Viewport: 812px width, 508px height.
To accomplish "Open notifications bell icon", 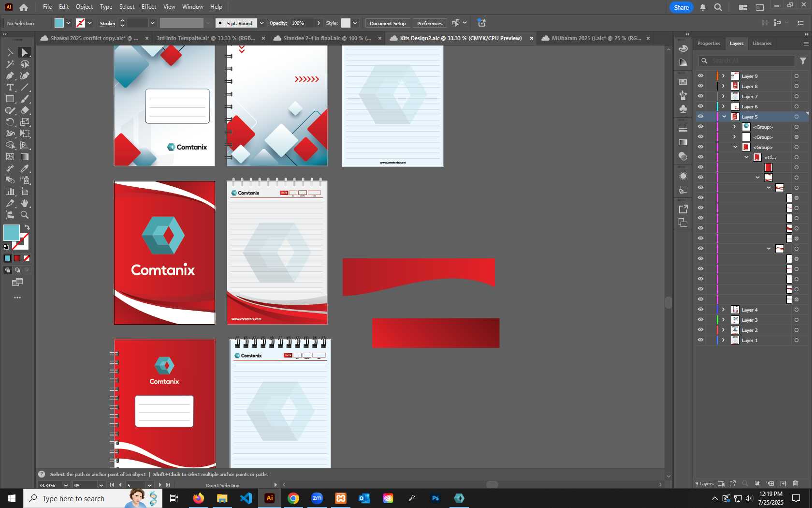I will (703, 7).
